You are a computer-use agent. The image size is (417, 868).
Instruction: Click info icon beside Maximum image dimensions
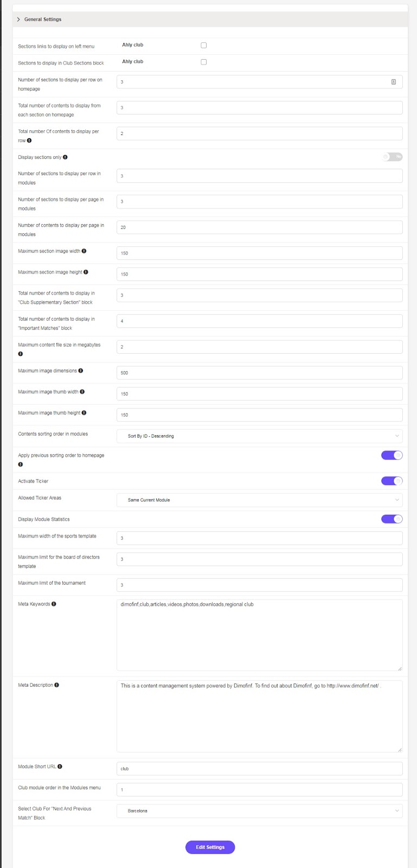click(81, 371)
